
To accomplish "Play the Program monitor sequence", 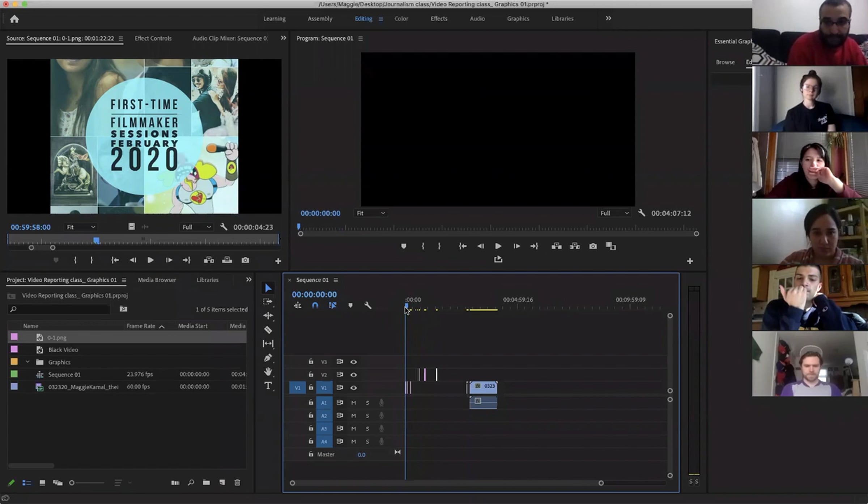I will (x=498, y=246).
